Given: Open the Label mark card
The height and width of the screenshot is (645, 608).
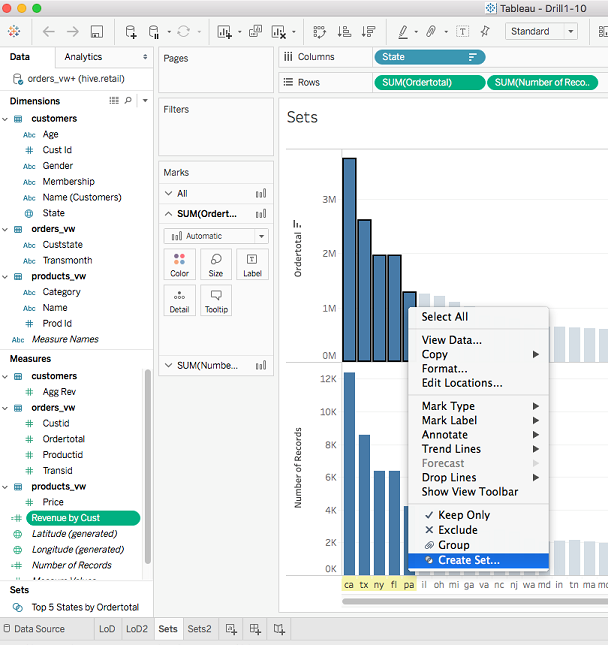Looking at the screenshot, I should (252, 264).
